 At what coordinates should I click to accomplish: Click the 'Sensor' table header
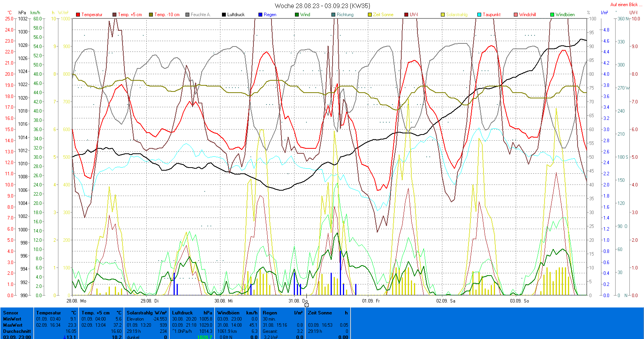coord(11,313)
